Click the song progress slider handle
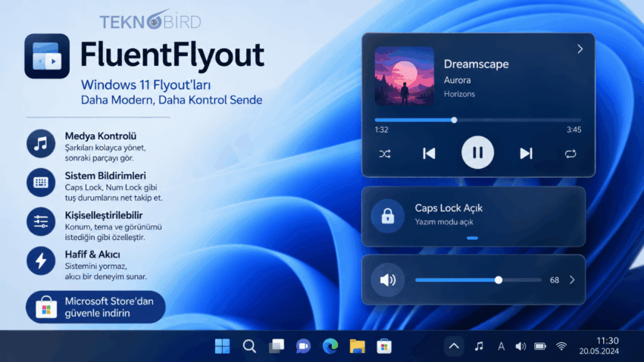644x362 pixels. point(454,120)
